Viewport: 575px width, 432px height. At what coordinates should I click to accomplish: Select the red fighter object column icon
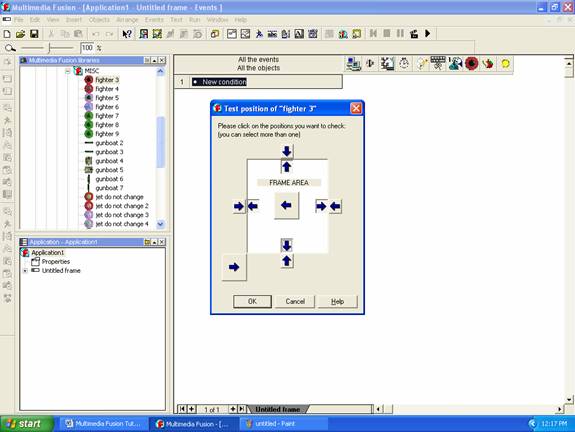coord(472,64)
